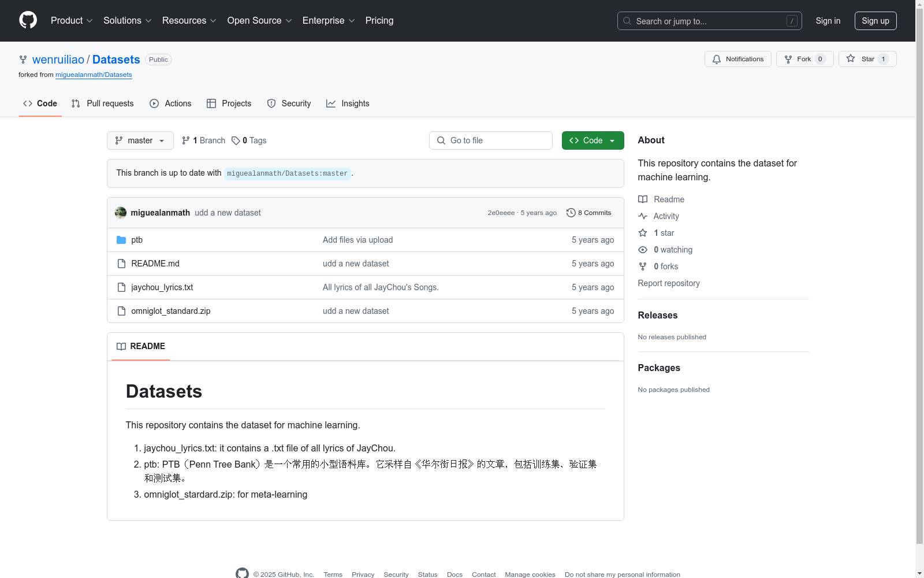The image size is (924, 578).
Task: Click the book icon on the README tab
Action: tap(121, 346)
